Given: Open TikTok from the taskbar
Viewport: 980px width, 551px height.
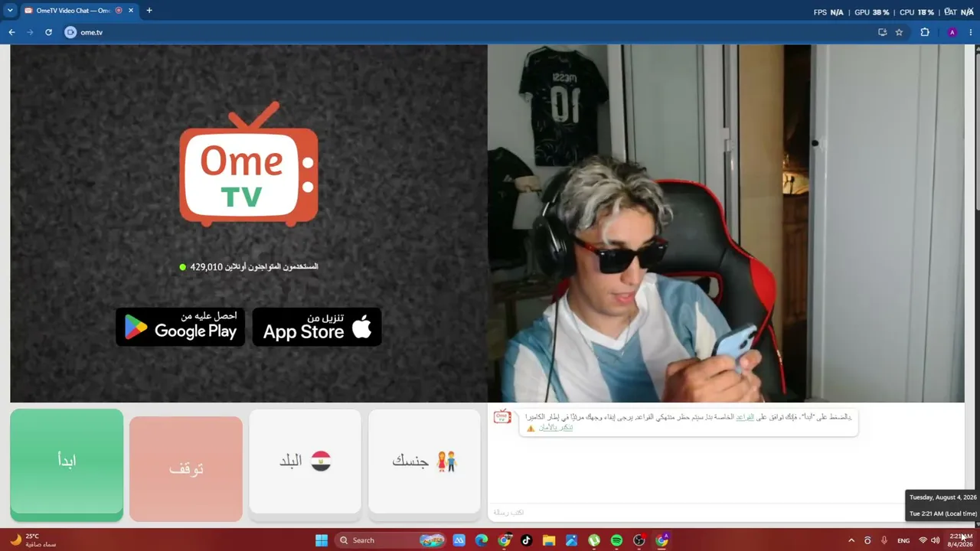Looking at the screenshot, I should coord(526,540).
